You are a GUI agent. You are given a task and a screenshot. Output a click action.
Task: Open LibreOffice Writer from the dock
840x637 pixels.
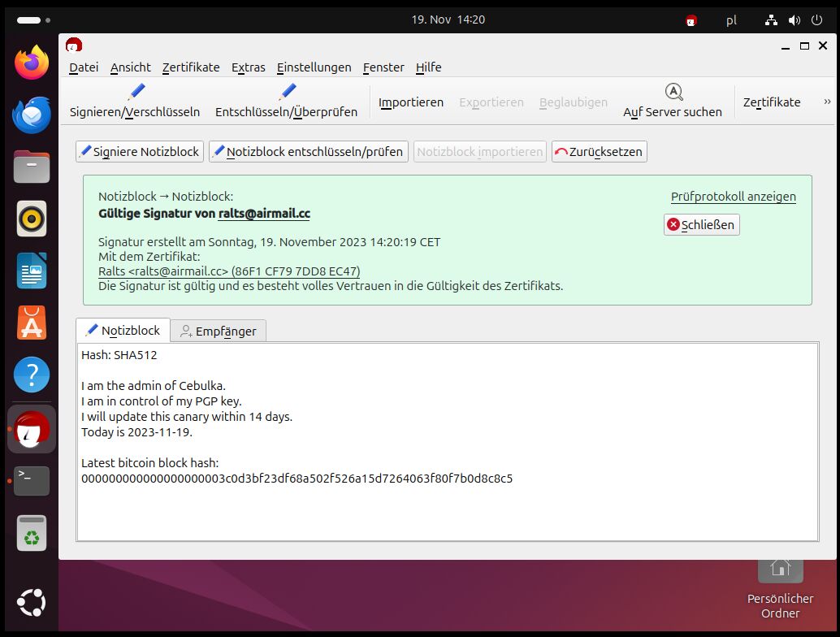click(32, 271)
